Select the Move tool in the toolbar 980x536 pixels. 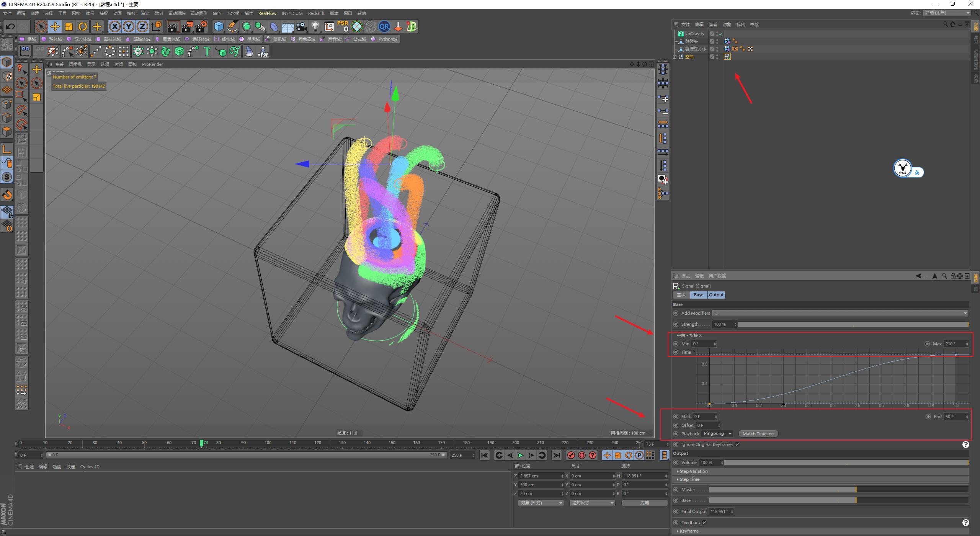(x=55, y=26)
